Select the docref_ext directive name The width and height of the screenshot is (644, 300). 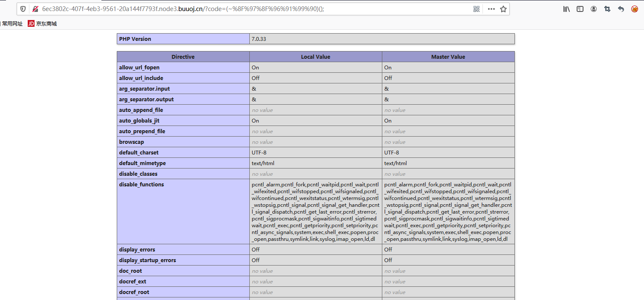tap(132, 281)
